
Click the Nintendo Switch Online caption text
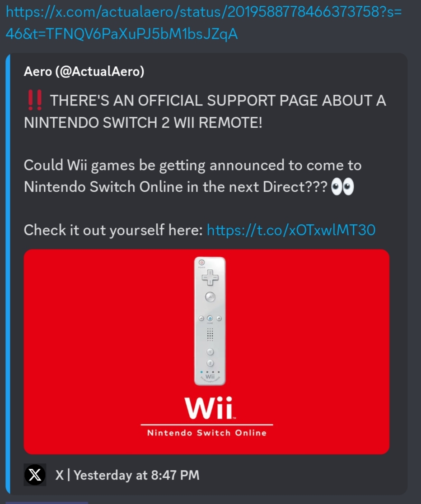[207, 433]
